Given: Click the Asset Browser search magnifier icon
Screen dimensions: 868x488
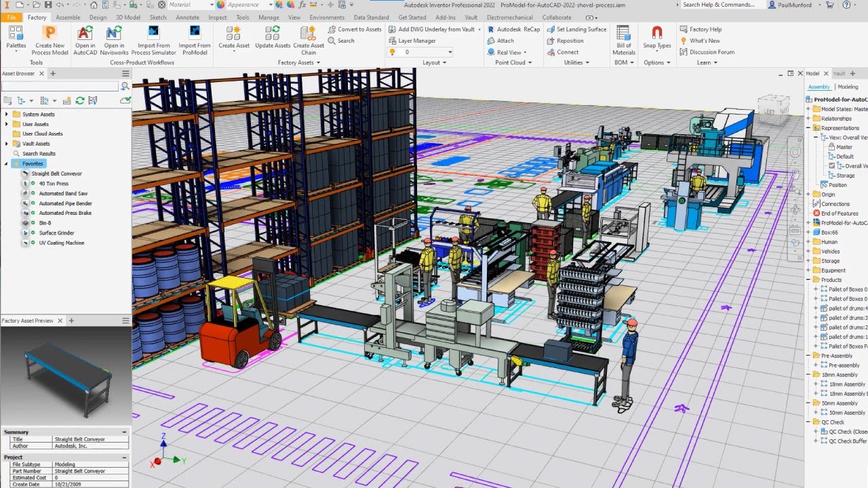Looking at the screenshot, I should pyautogui.click(x=125, y=86).
